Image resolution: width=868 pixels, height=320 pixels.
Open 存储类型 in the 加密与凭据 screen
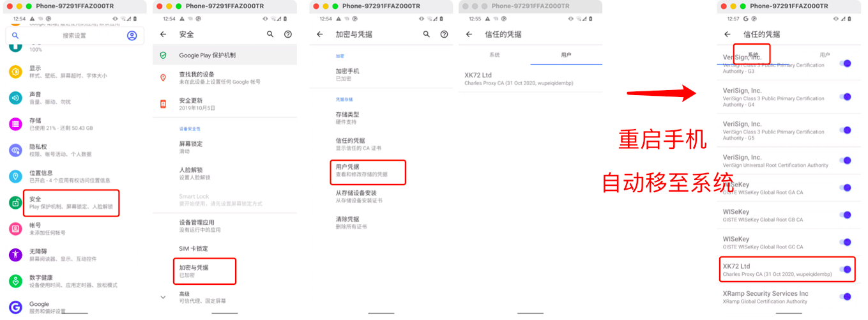click(381, 118)
